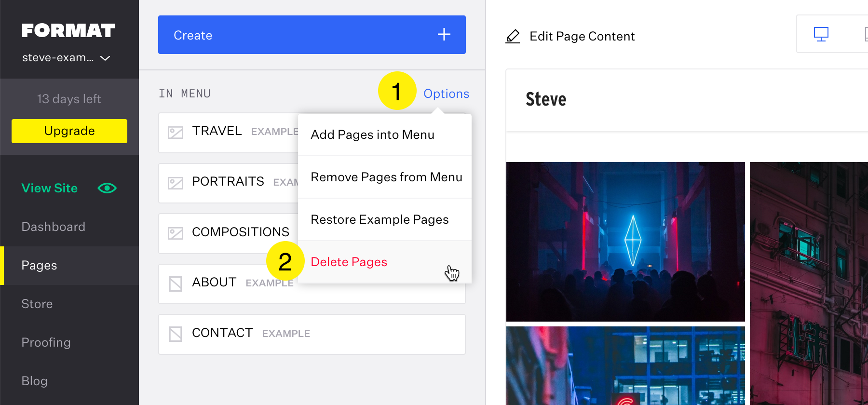868x405 pixels.
Task: Click the About page icon
Action: pos(175,284)
